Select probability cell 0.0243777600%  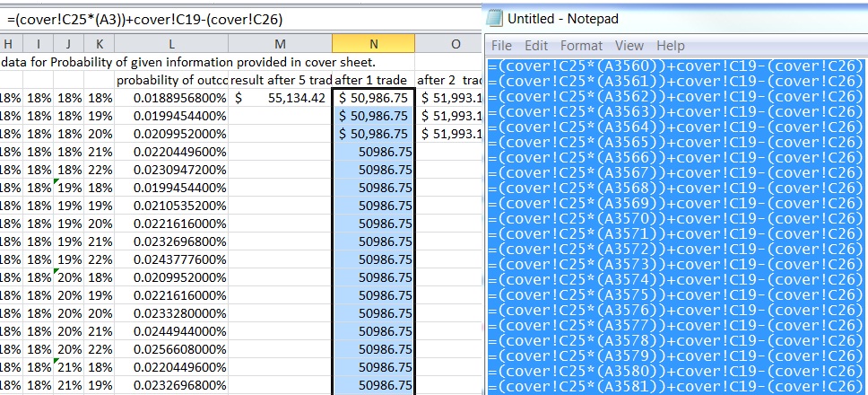[x=171, y=259]
